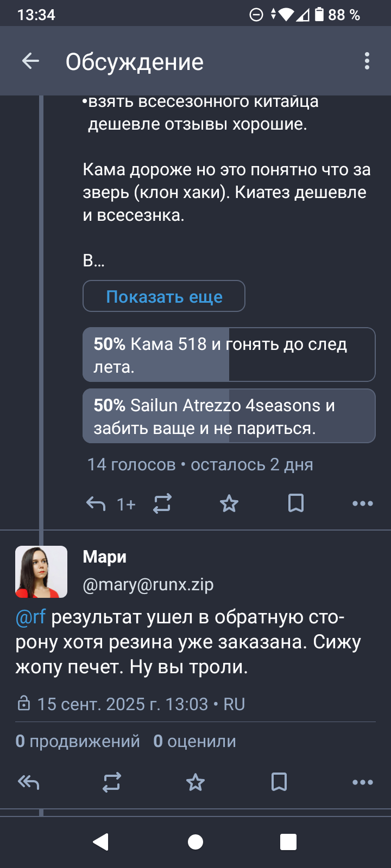Tap the back arrow in header

(30, 61)
